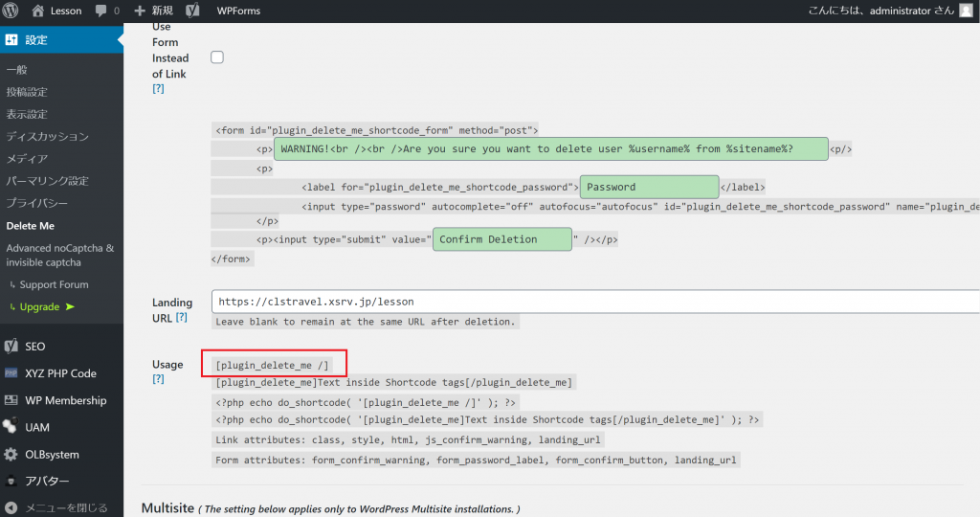
Task: Click the 新規 new content label
Action: tap(163, 11)
